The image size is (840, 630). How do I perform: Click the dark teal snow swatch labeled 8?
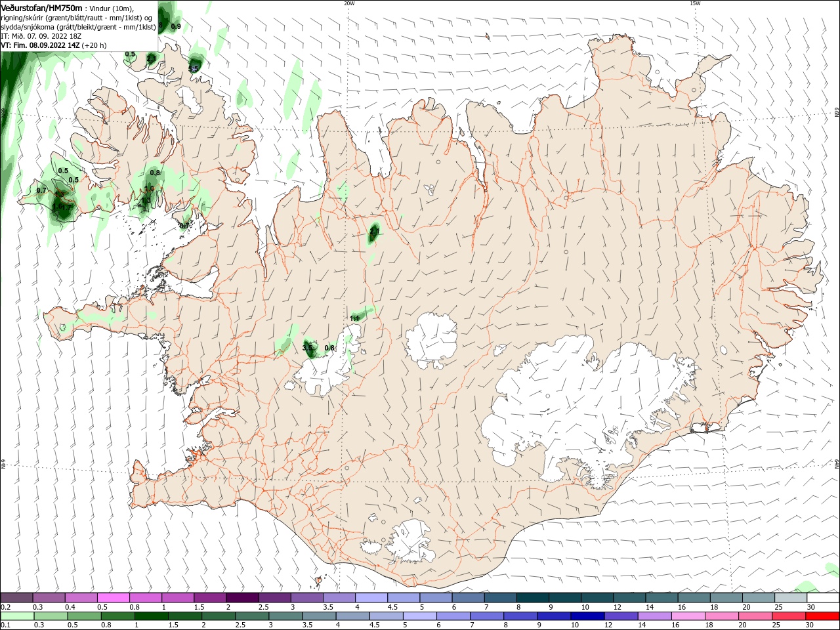point(532,598)
